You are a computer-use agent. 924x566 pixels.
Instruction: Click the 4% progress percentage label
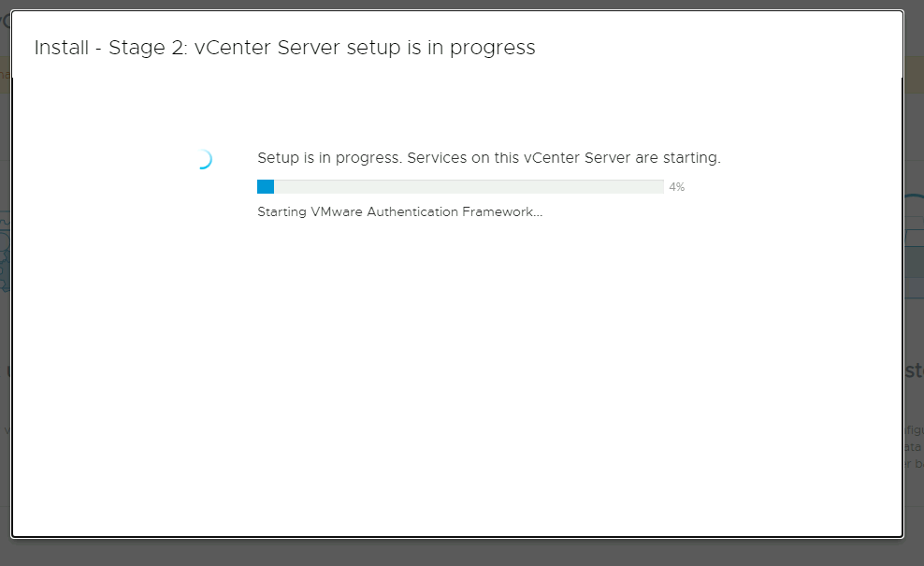click(x=677, y=187)
